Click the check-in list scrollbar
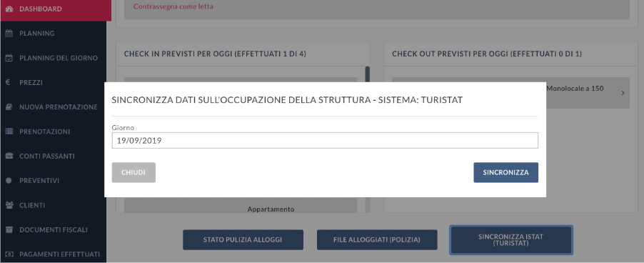This screenshot has height=263, width=644. click(x=367, y=76)
